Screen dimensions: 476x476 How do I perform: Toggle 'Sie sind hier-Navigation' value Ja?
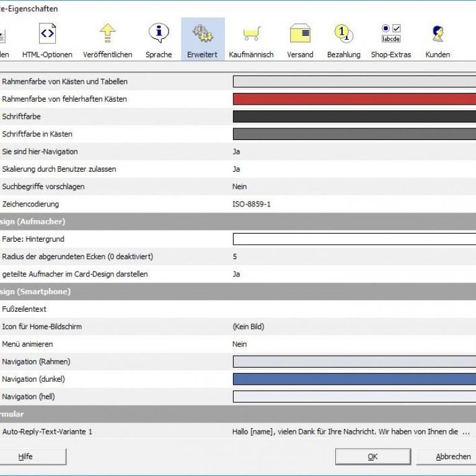coord(236,151)
